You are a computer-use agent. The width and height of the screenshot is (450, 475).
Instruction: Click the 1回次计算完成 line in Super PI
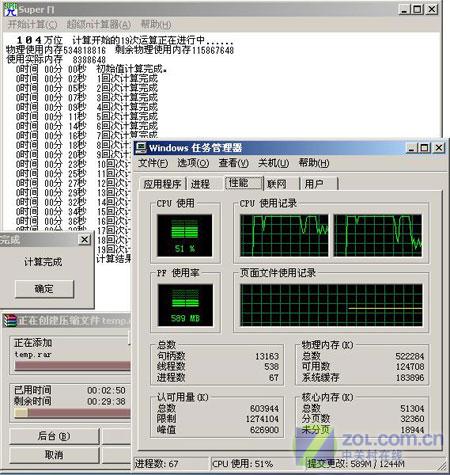tap(87, 79)
